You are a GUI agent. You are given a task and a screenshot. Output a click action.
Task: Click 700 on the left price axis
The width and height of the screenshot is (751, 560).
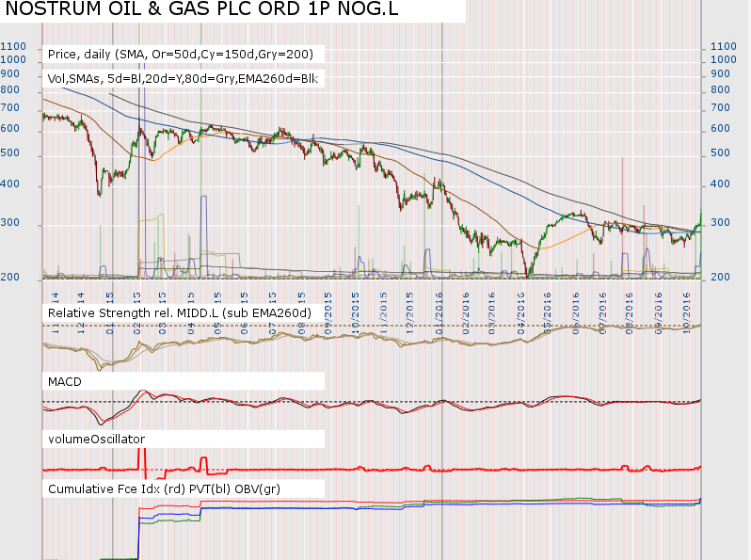(10, 108)
